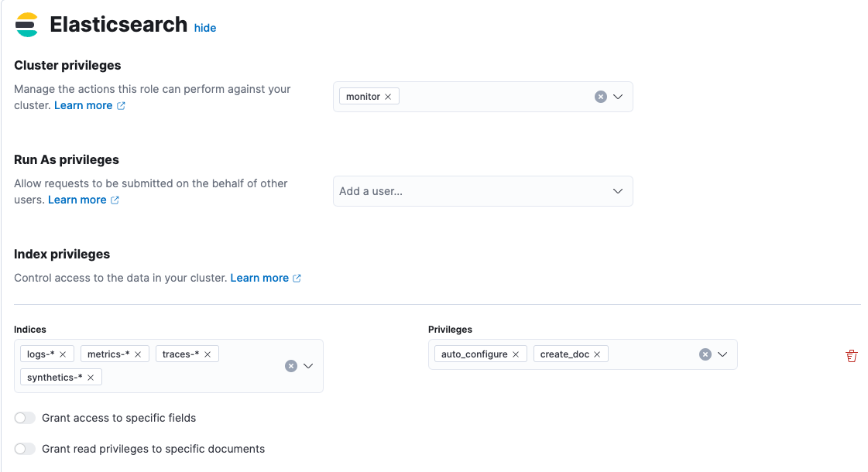
Task: Remove the metrics-* index pattern
Action: pos(138,354)
